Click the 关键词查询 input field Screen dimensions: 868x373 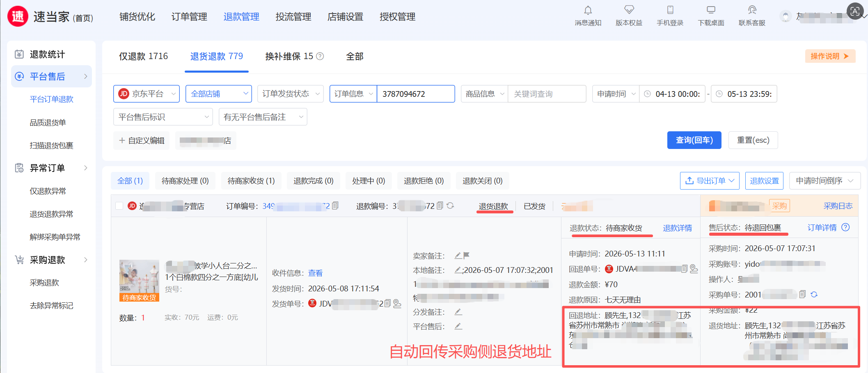coord(547,94)
